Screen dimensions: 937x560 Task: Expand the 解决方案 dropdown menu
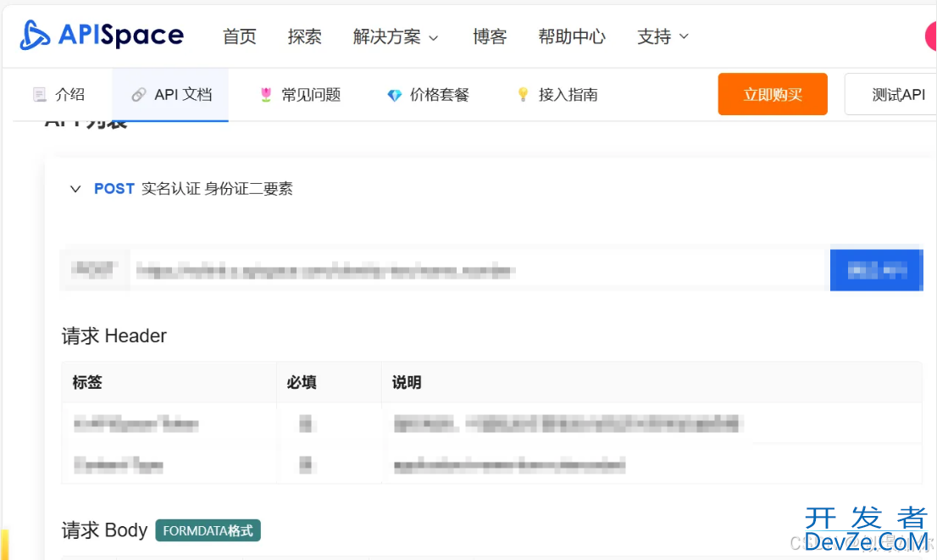(396, 36)
